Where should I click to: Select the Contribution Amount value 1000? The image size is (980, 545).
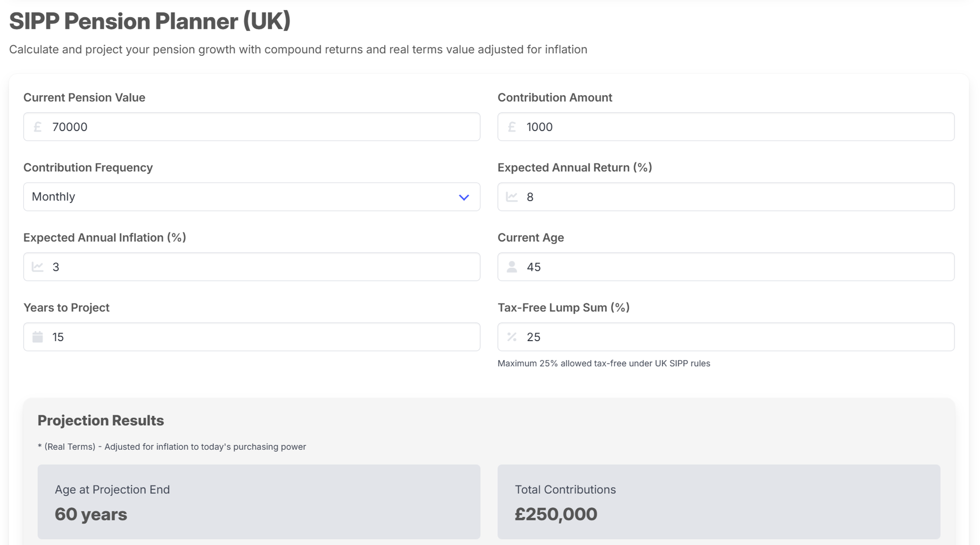[539, 127]
